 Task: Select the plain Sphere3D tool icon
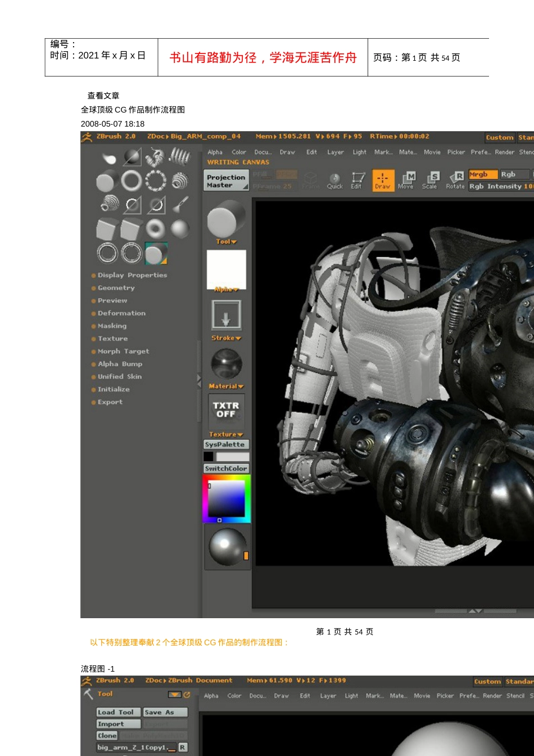pyautogui.click(x=180, y=229)
